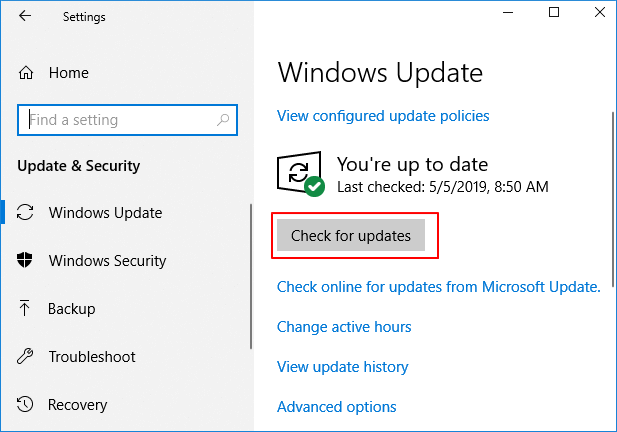Click the Backup arrow icon
The height and width of the screenshot is (432, 617).
(26, 309)
